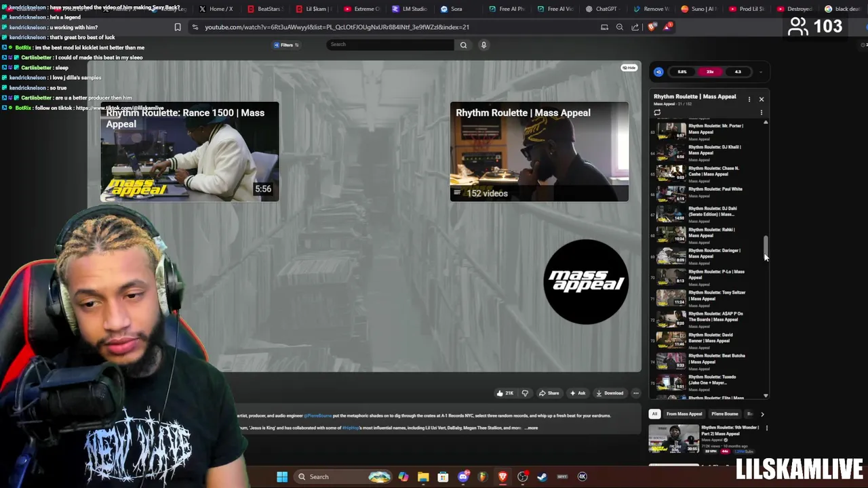Close the playlist panel
This screenshot has height=488, width=868.
tap(761, 99)
